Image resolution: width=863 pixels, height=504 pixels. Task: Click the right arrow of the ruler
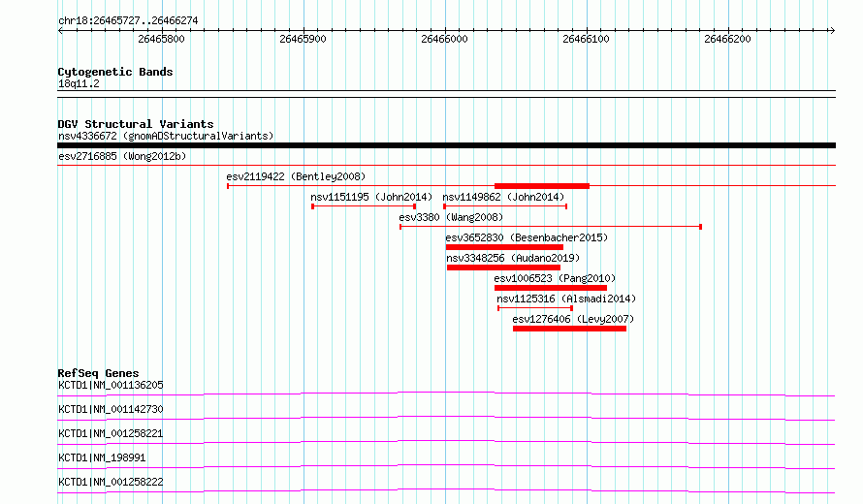coord(832,30)
